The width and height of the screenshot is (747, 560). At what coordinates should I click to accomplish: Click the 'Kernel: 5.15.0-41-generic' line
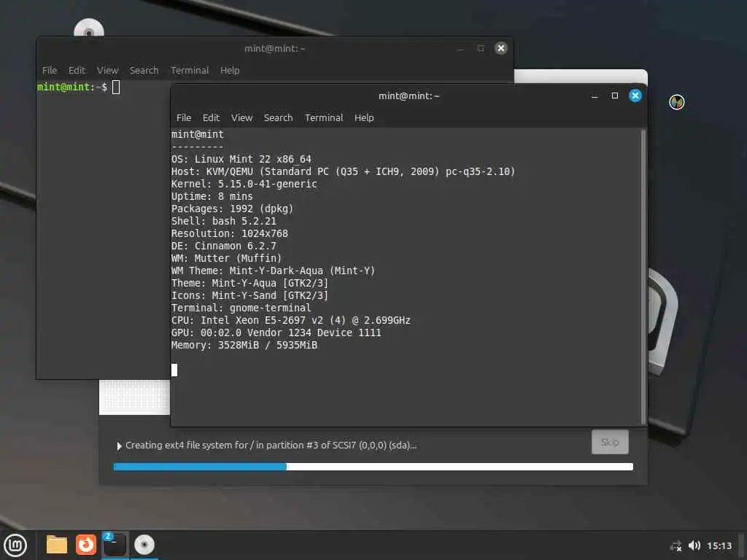[244, 184]
